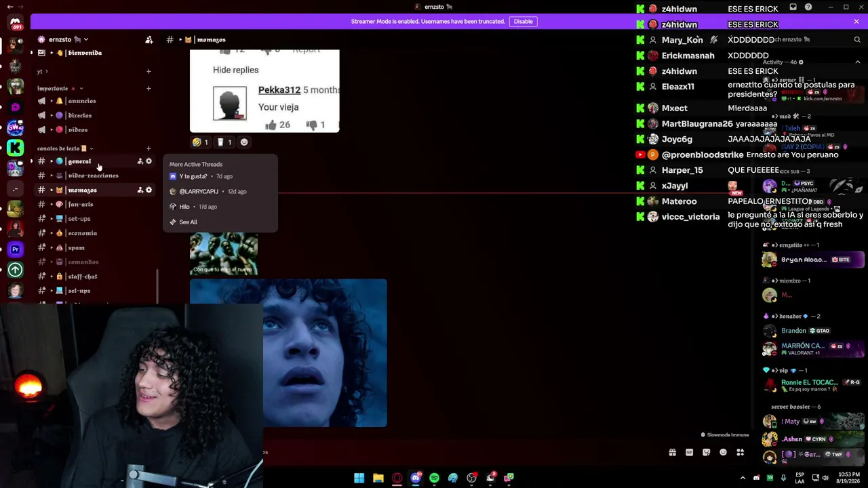Collapse the Activity section in member list

coord(857,62)
